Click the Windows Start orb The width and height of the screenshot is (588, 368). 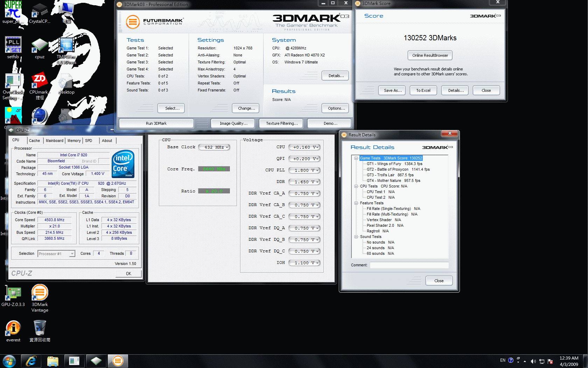pyautogui.click(x=9, y=361)
